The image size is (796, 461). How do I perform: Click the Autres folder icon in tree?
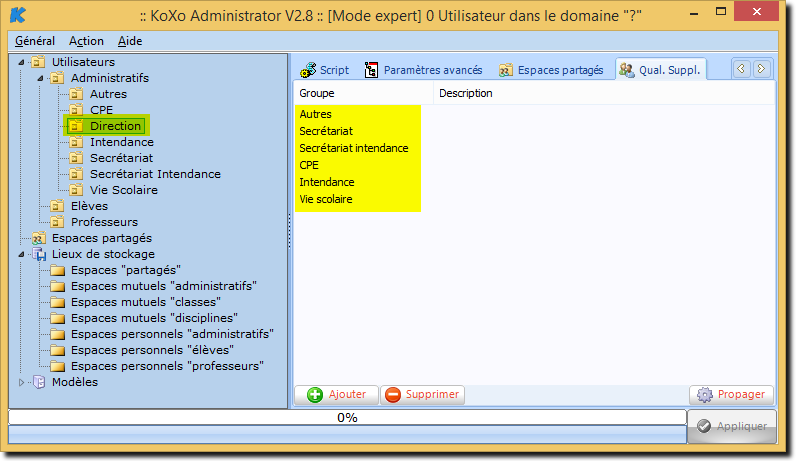[76, 94]
